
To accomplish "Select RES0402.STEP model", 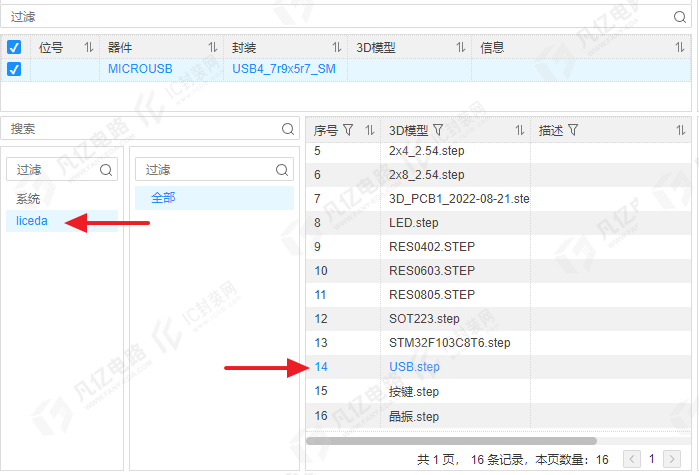I will [x=432, y=247].
